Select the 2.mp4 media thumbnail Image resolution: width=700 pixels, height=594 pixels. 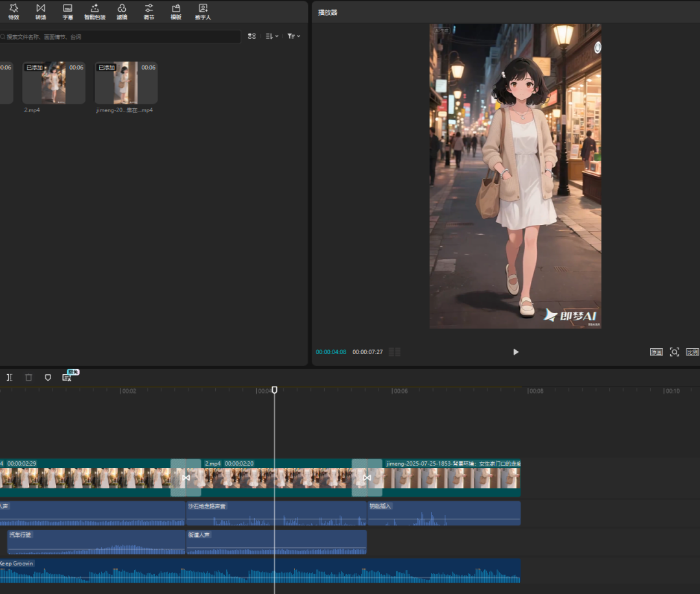(54, 82)
